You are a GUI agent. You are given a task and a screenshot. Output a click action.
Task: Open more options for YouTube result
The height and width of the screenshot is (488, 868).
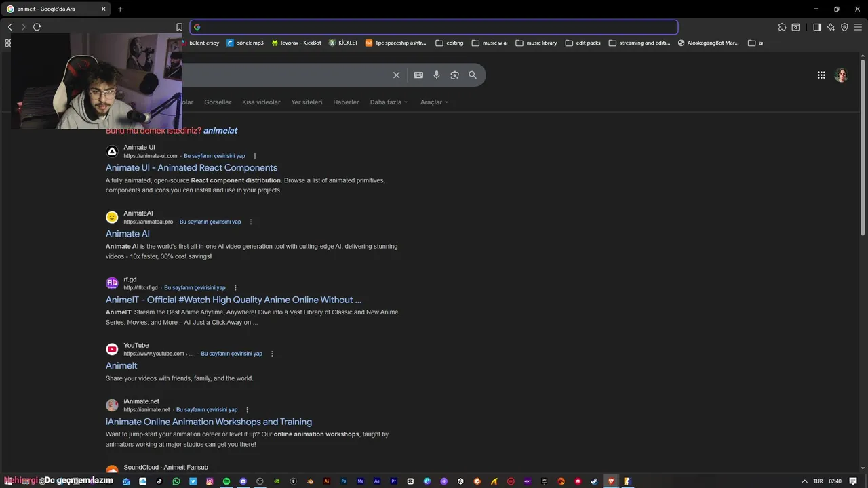[x=272, y=354]
